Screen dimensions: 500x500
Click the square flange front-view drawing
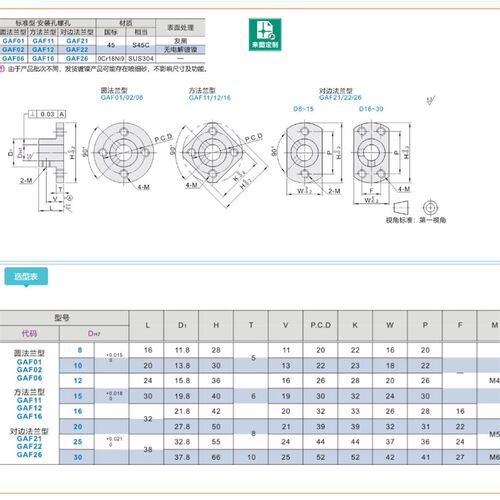point(212,153)
